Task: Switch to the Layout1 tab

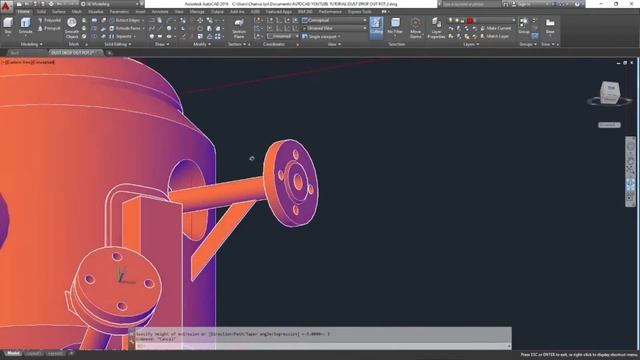Action: pyautogui.click(x=33, y=353)
